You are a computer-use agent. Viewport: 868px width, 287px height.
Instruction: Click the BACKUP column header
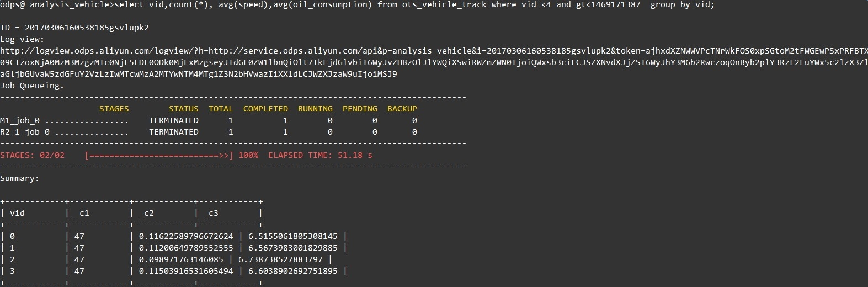click(x=402, y=109)
